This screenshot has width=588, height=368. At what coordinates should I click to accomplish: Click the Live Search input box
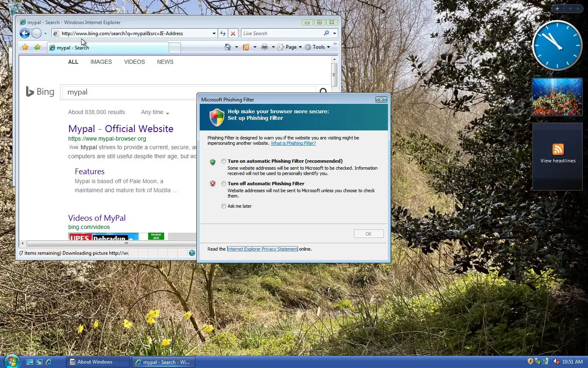[x=282, y=34]
